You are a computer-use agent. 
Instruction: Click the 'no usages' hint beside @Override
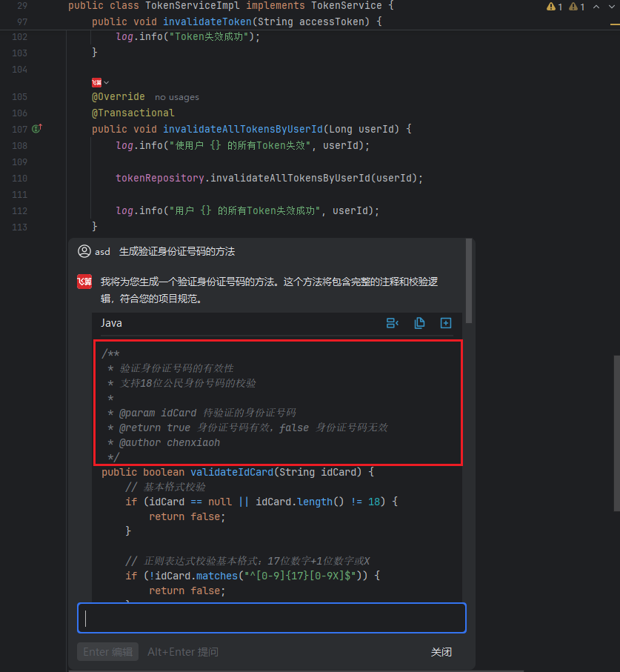(176, 97)
